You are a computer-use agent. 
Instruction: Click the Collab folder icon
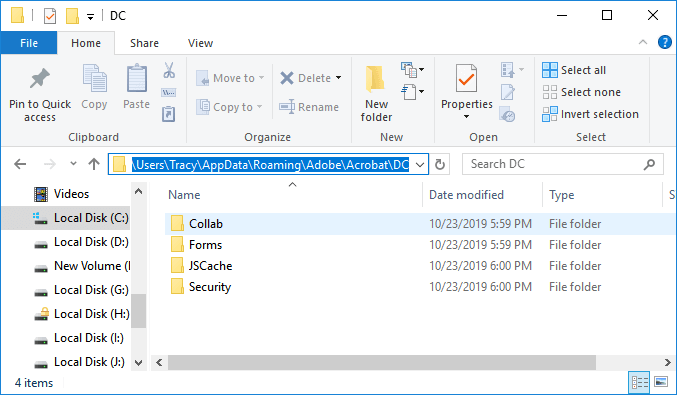(x=177, y=224)
